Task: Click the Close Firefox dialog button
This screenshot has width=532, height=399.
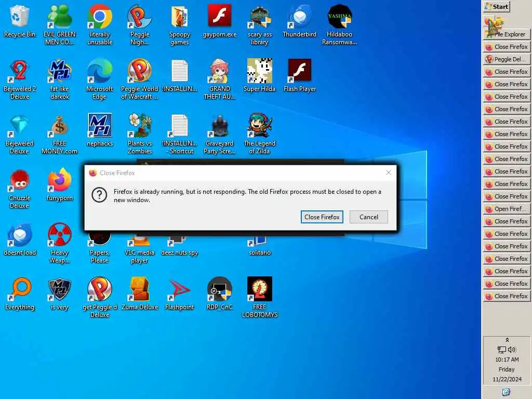Action: [322, 217]
